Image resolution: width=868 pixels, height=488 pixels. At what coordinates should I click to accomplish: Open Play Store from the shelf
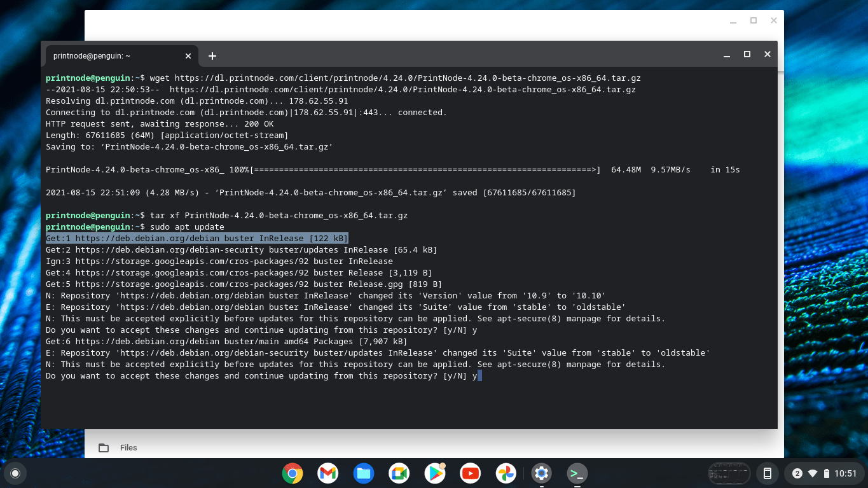coord(435,473)
